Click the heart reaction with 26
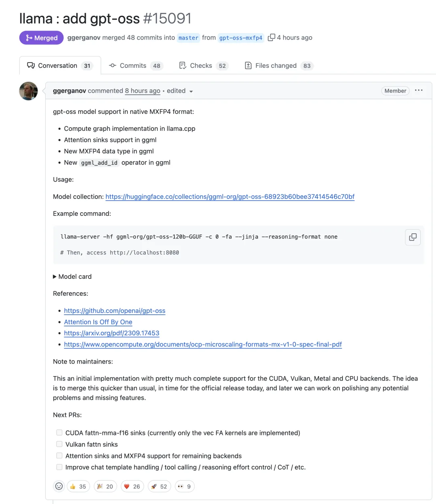 (x=132, y=486)
